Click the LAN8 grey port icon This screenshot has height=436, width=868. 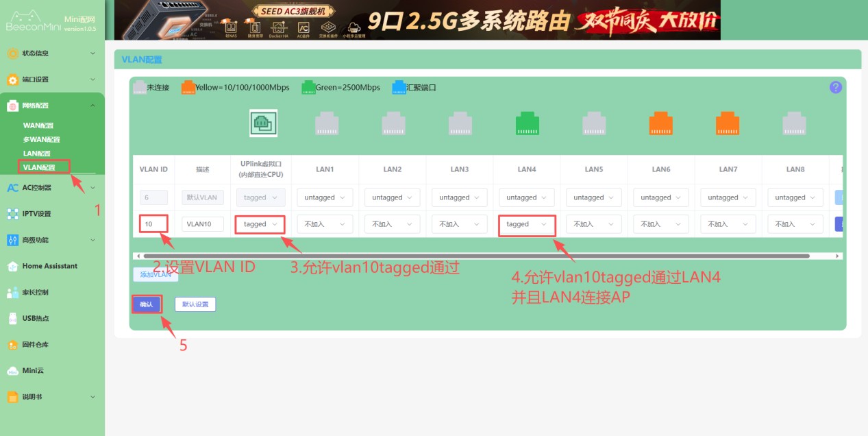coord(795,123)
